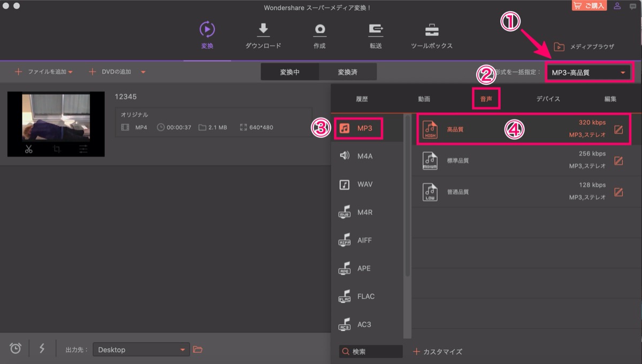Image resolution: width=642 pixels, height=364 pixels.
Task: Click the alarm clock schedule icon
Action: pos(16,348)
